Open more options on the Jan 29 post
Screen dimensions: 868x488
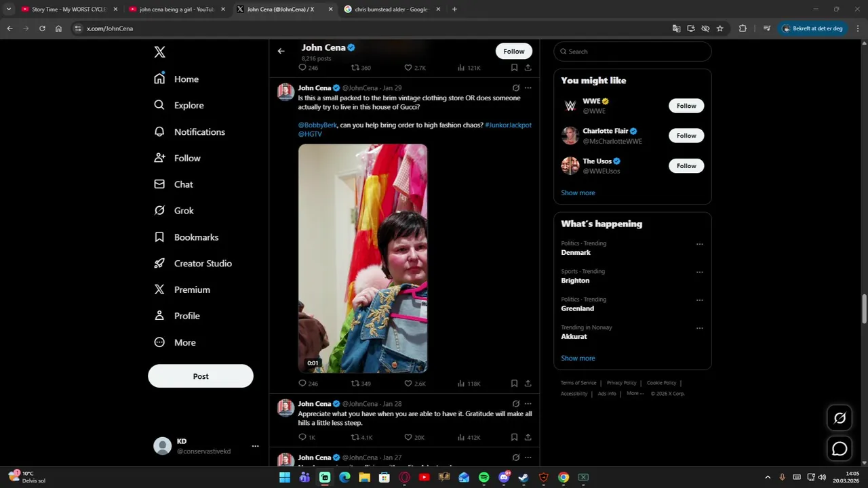pyautogui.click(x=528, y=88)
